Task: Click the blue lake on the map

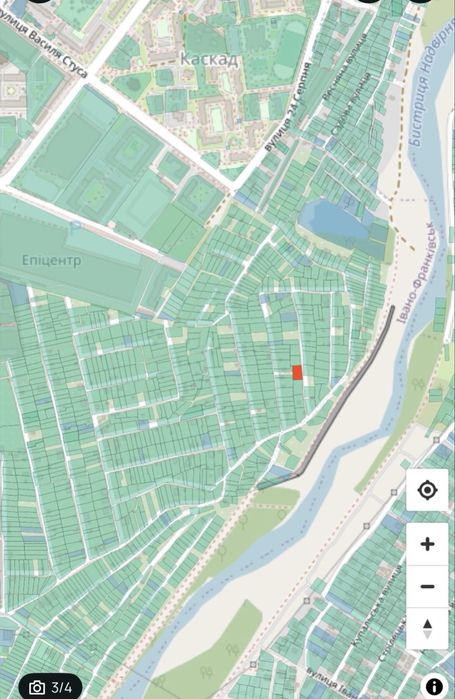Action: coord(332,220)
